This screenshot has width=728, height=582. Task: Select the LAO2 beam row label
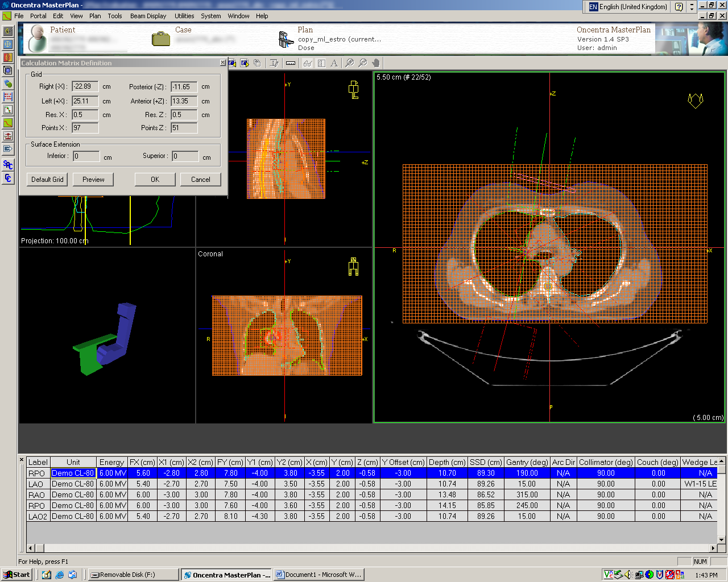pyautogui.click(x=38, y=516)
